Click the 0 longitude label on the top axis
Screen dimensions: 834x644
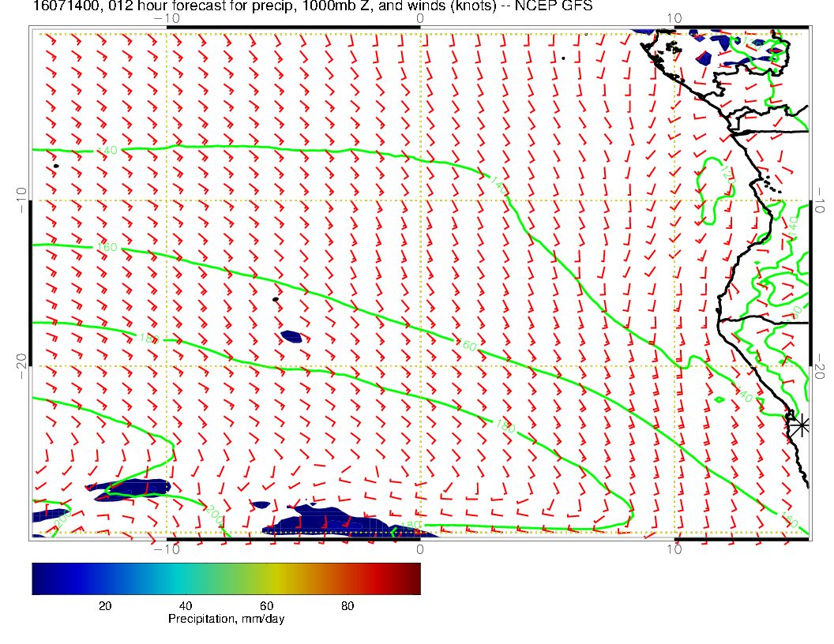click(419, 17)
